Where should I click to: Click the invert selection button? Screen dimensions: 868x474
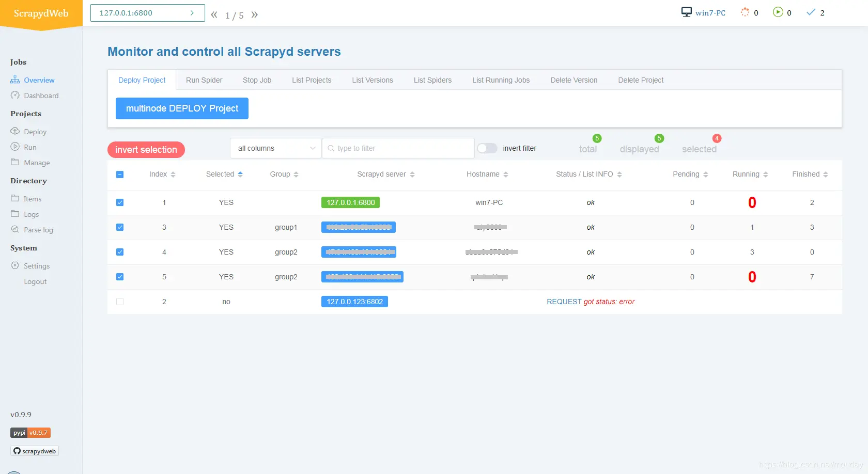click(x=146, y=150)
